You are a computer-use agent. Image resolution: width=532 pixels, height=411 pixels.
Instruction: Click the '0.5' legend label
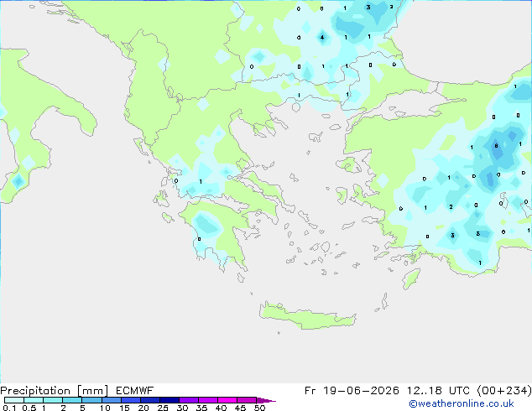29,408
